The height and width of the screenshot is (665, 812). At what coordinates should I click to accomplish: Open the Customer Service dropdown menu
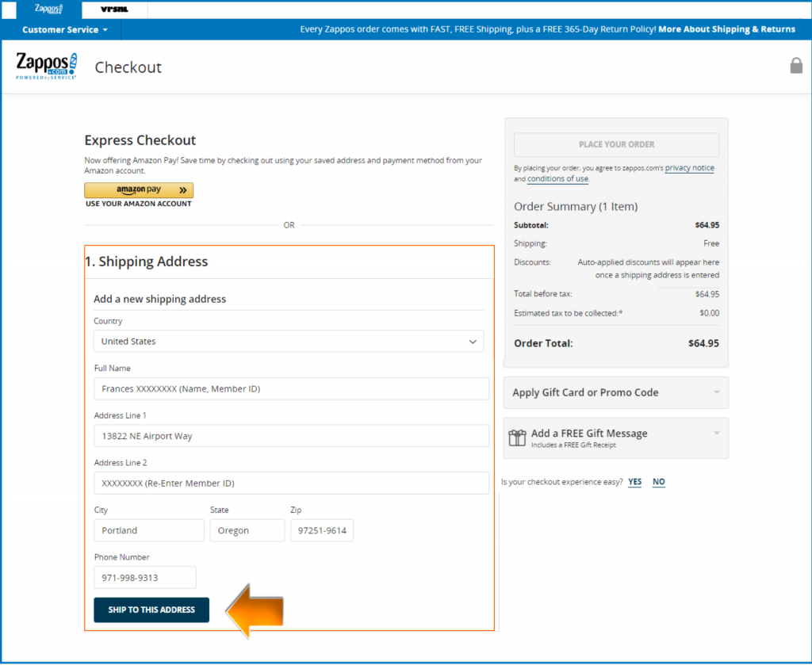[x=65, y=29]
